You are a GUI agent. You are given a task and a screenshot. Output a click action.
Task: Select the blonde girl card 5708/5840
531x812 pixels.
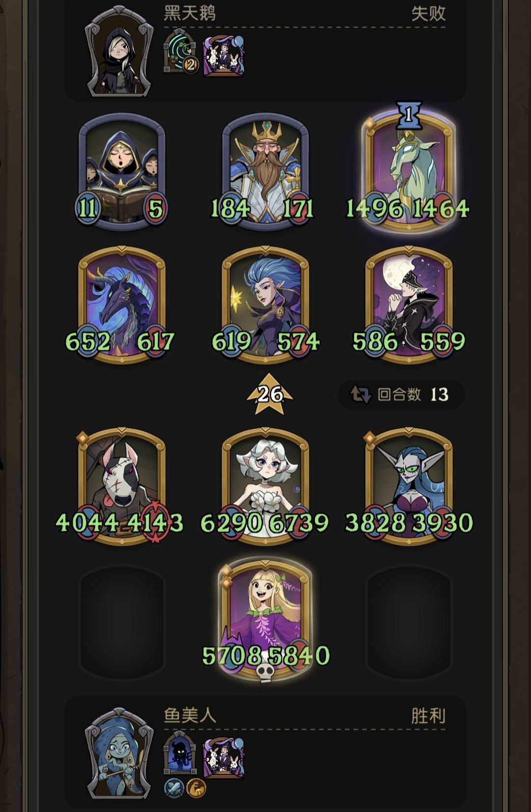(265, 621)
